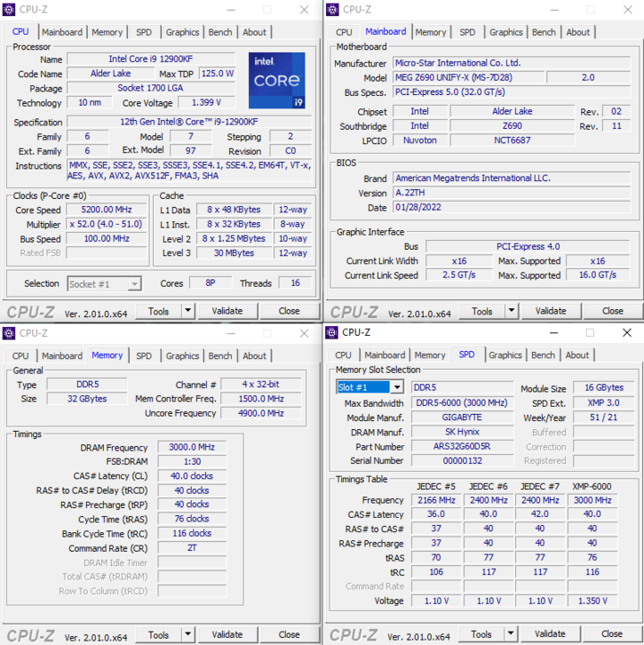Click the CPU-Z title icon of the Memory window

coord(9,332)
